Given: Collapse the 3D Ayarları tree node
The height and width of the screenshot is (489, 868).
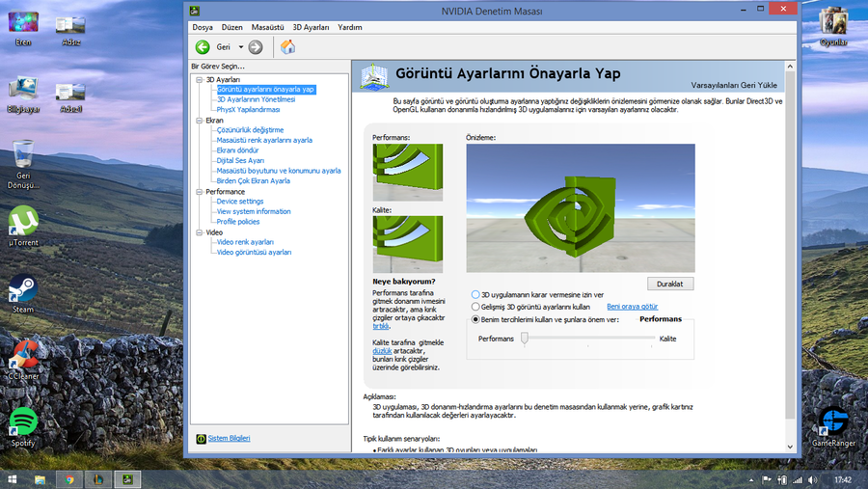Looking at the screenshot, I should point(200,80).
